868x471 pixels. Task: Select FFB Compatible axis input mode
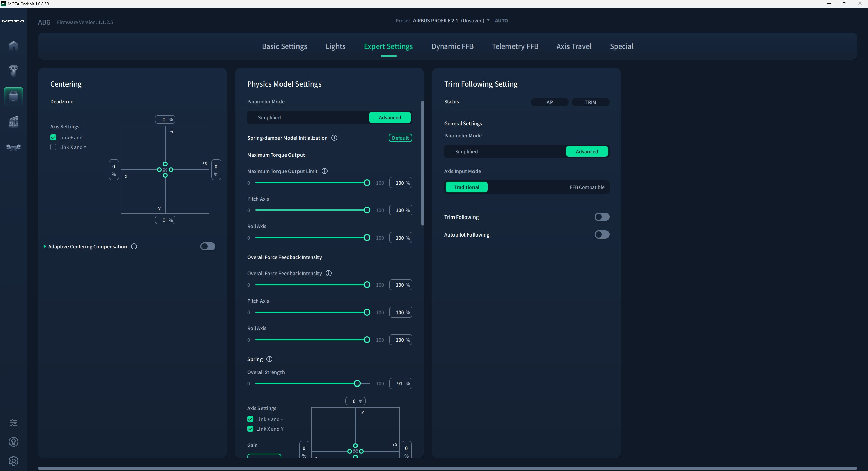tap(587, 187)
